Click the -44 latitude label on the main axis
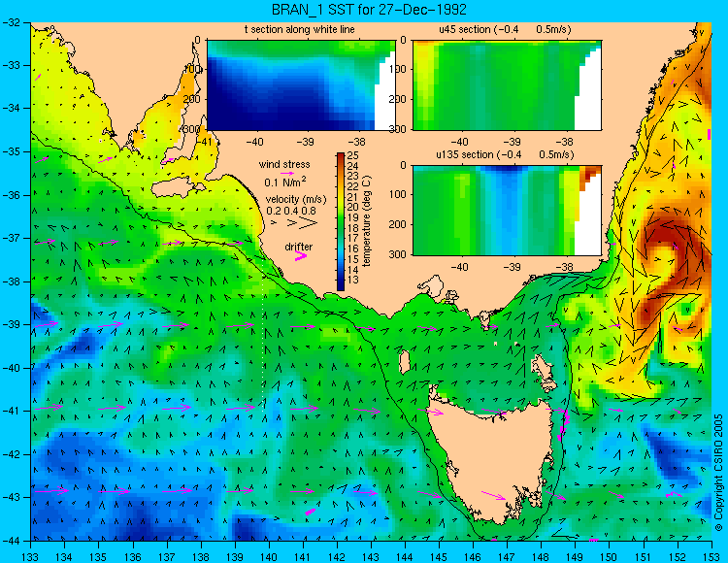This screenshot has height=563, width=728. tap(11, 542)
